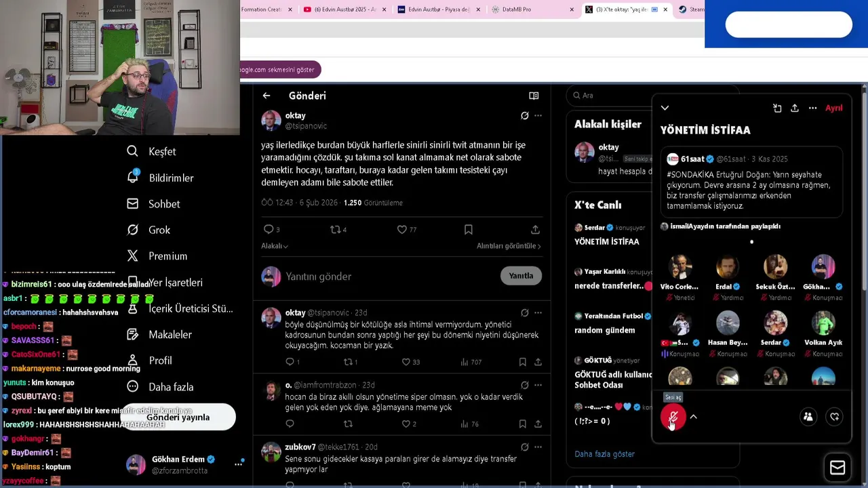Viewport: 868px width, 488px height.
Task: Bookmark the @iamfromtrabzon reply
Action: 522,424
